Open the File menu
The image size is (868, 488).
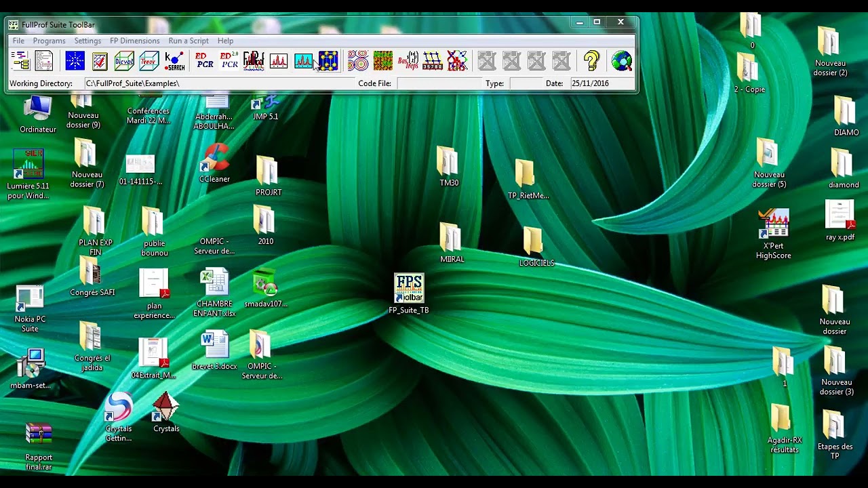[x=18, y=41]
